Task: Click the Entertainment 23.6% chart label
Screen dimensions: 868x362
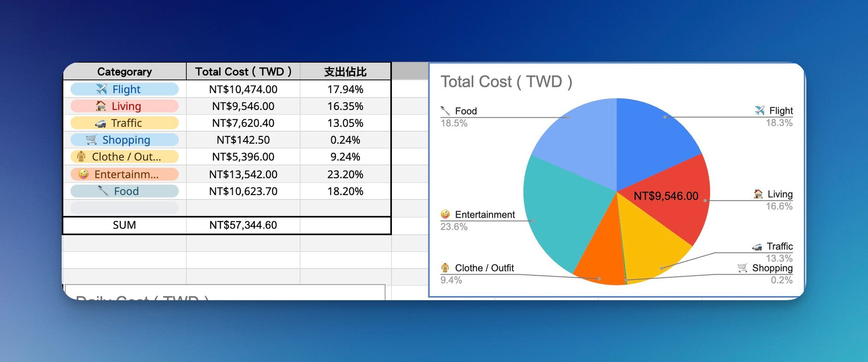Action: [477, 220]
